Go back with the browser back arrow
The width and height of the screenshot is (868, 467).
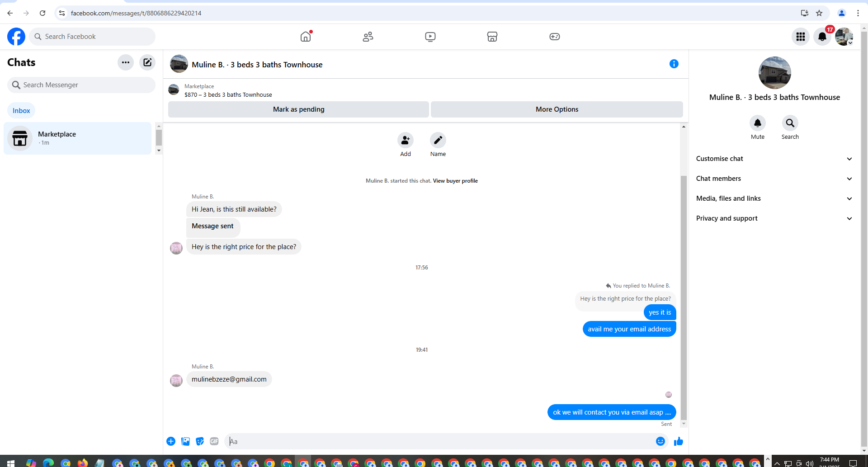click(x=10, y=13)
